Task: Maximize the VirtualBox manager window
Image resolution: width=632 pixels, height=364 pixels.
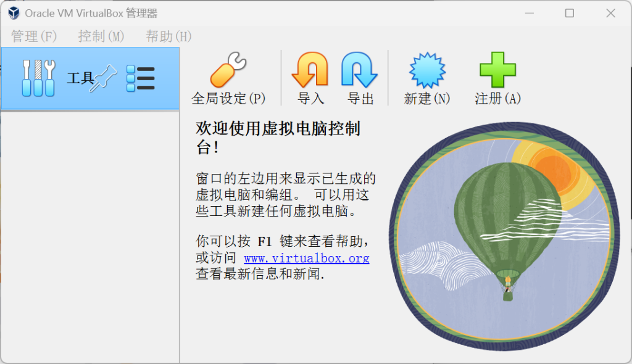Action: pos(569,14)
